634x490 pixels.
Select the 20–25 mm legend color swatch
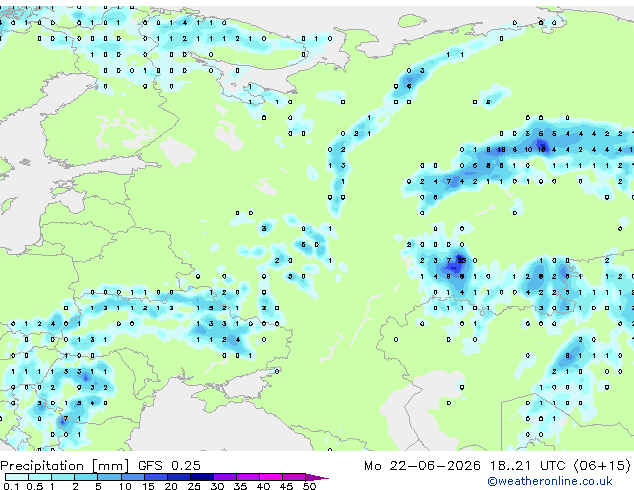(x=179, y=477)
